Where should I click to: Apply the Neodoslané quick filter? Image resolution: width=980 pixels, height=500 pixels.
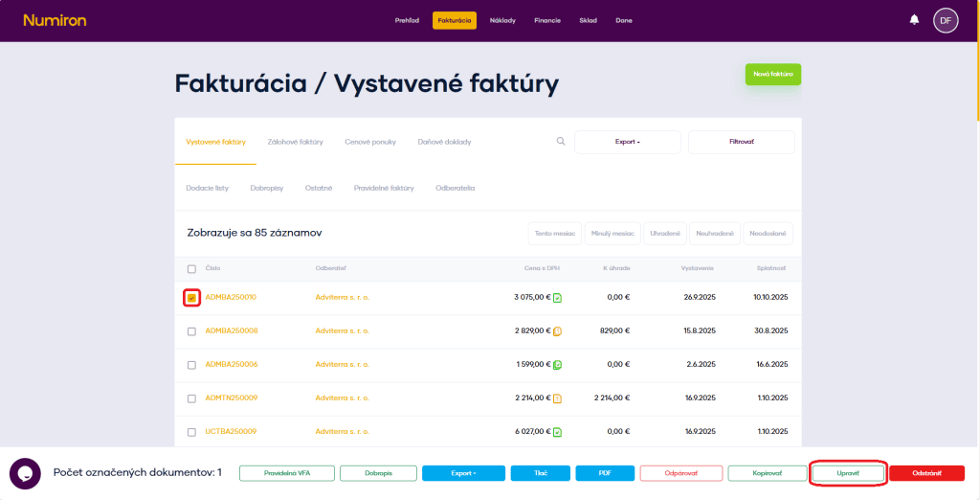point(768,234)
